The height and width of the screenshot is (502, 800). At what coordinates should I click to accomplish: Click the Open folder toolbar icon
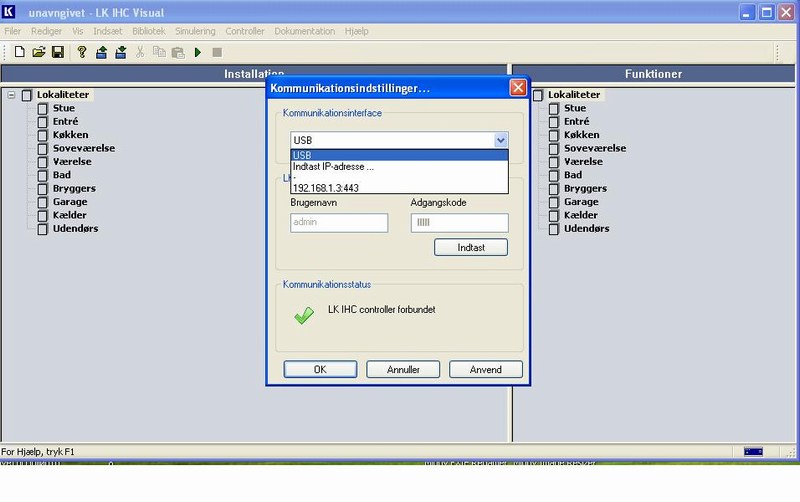[39, 52]
